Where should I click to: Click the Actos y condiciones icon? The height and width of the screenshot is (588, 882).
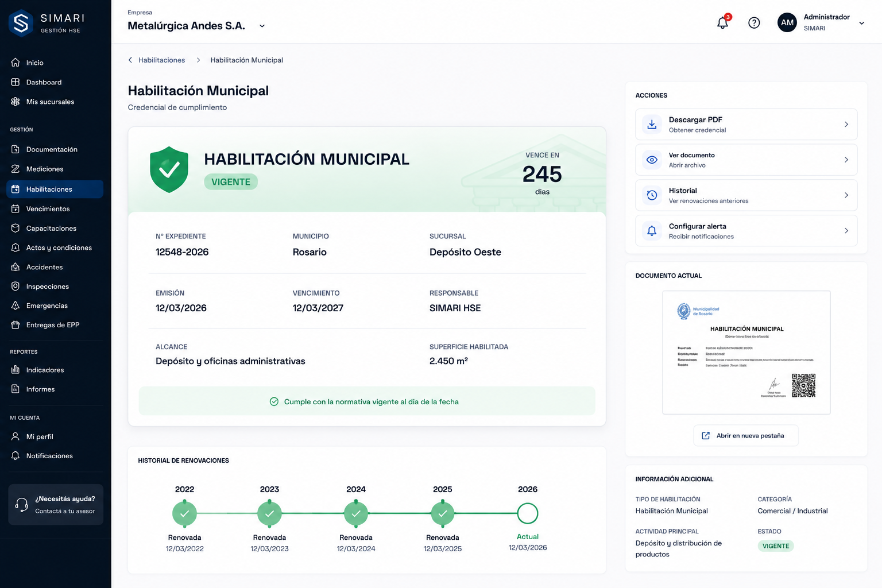16,247
